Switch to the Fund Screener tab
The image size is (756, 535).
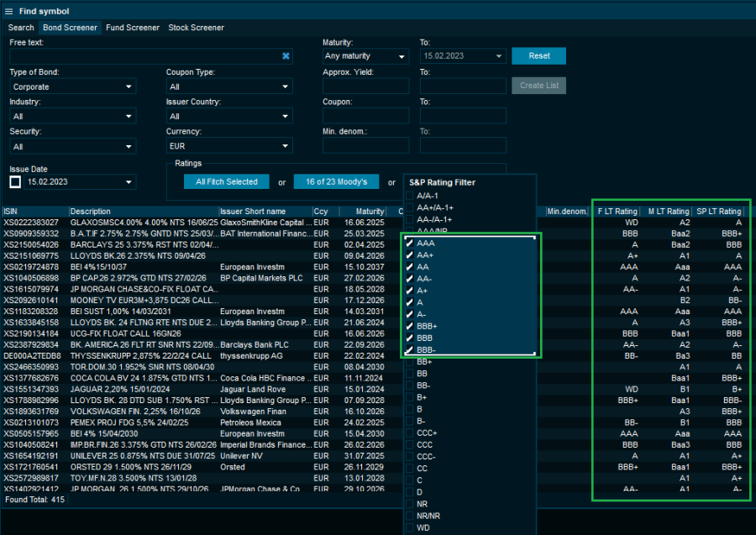(x=132, y=28)
